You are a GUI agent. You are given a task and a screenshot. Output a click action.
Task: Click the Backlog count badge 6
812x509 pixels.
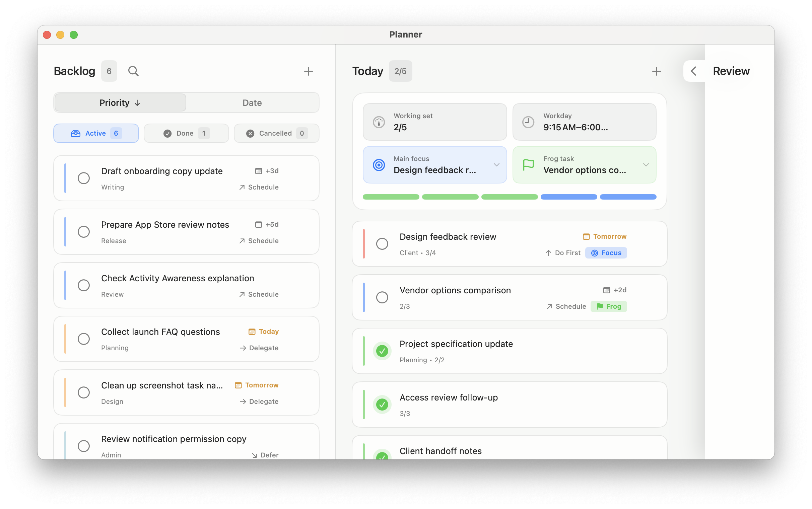click(109, 71)
